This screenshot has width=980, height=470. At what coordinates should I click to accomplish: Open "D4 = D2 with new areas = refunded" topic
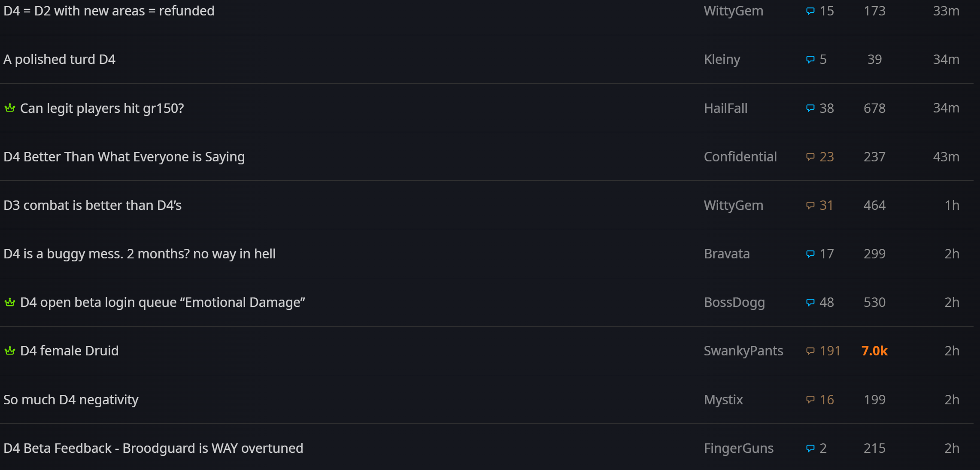coord(109,11)
